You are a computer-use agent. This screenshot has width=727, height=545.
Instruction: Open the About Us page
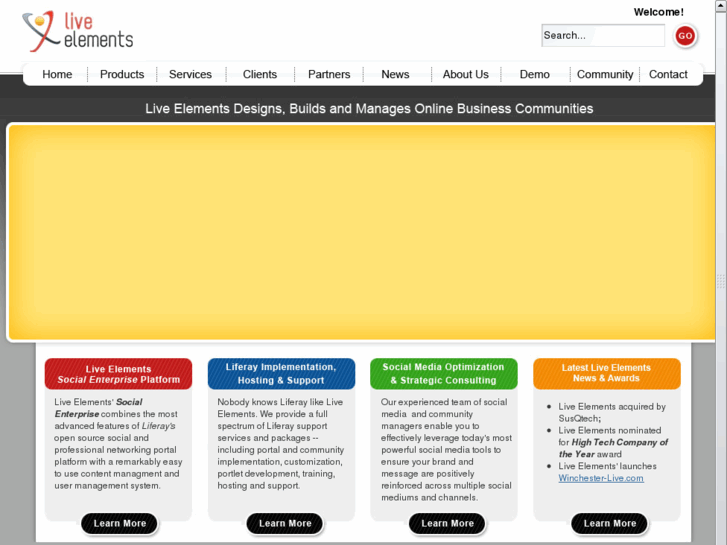[x=466, y=74]
